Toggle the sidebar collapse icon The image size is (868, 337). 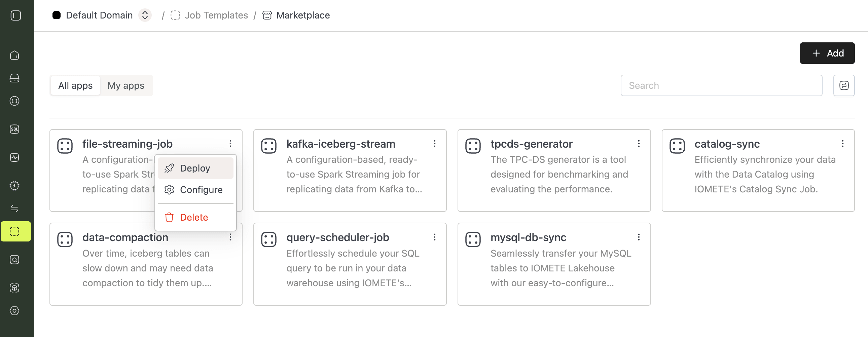tap(15, 15)
